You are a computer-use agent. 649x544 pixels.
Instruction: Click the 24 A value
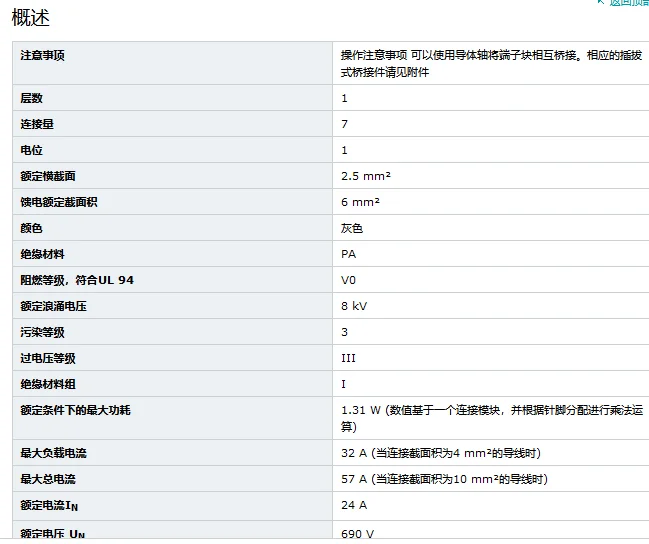point(354,505)
